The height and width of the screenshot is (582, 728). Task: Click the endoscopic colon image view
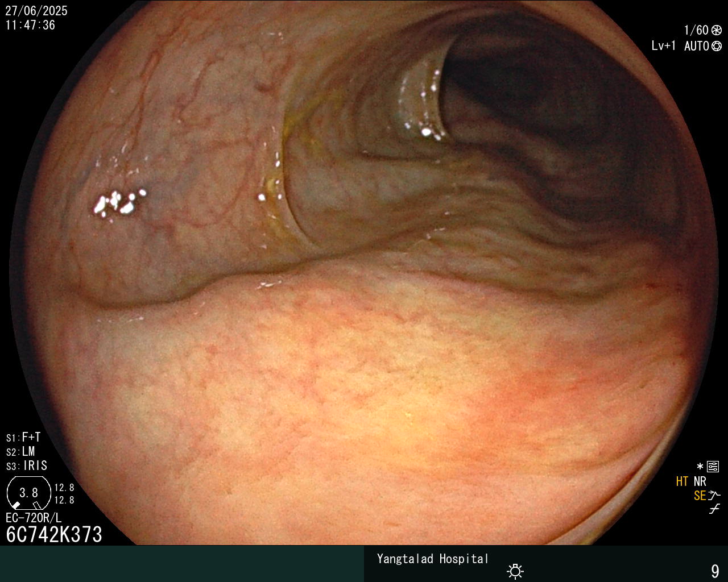[x=364, y=273]
